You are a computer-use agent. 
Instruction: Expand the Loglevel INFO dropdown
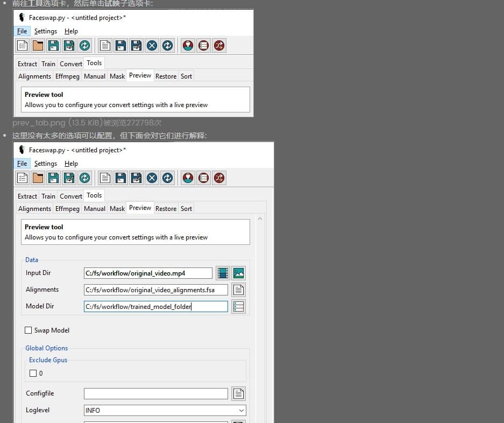tap(242, 411)
